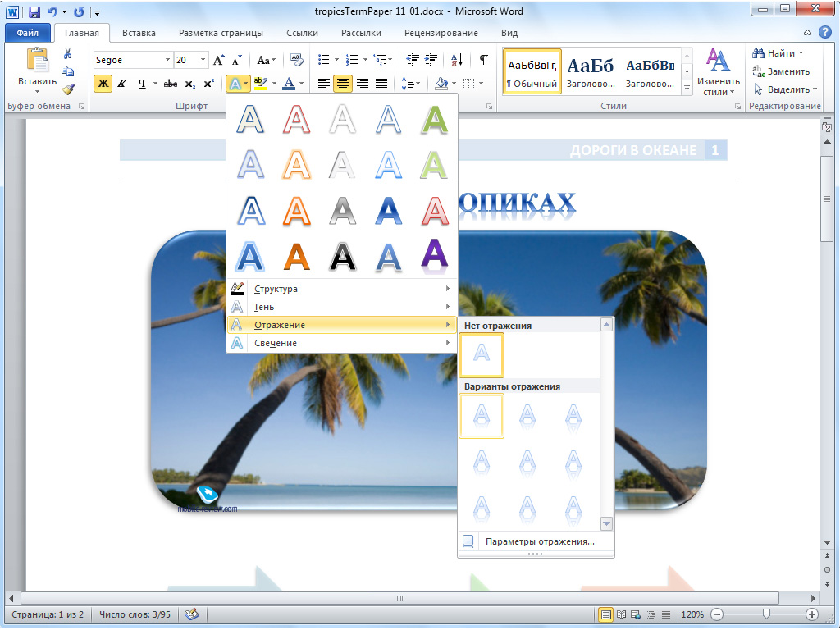Open the Select dropdown in Editing group
This screenshot has width=840, height=630.
[785, 89]
